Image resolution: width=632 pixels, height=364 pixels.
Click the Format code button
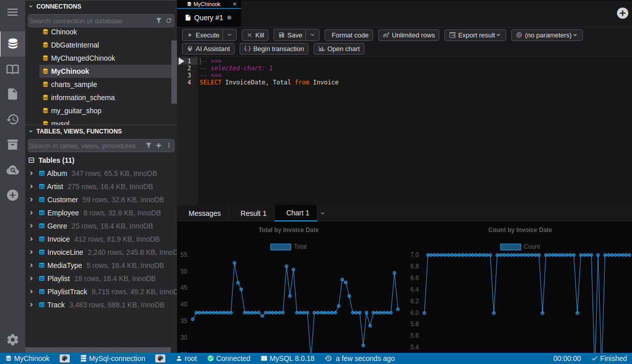(x=349, y=35)
